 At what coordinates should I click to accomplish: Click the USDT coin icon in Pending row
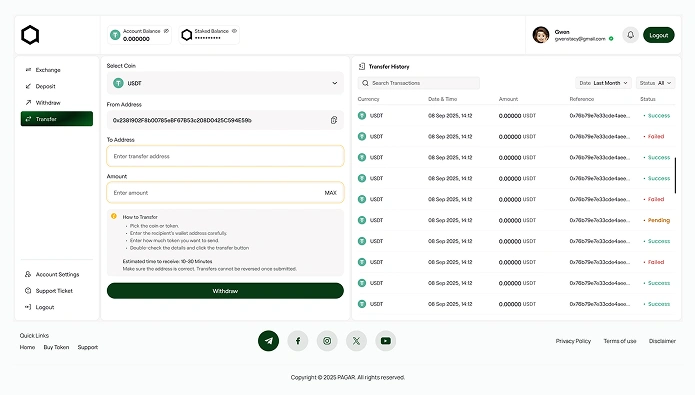click(362, 220)
